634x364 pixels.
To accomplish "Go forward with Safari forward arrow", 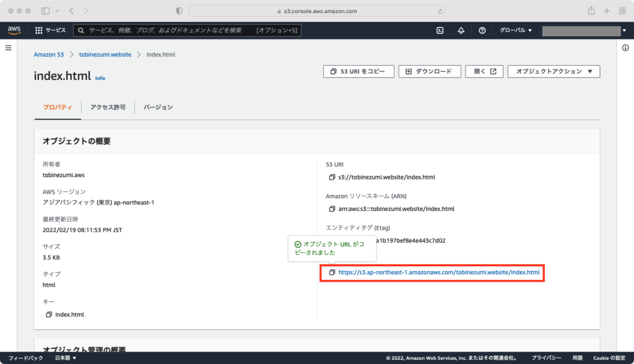I will coord(85,11).
